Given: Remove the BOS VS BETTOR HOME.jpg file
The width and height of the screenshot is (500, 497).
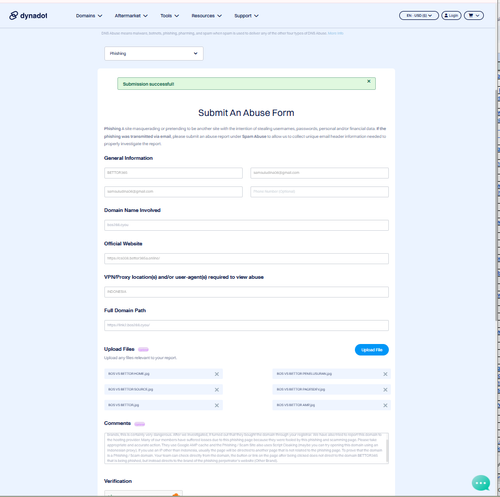Looking at the screenshot, I should tap(217, 374).
